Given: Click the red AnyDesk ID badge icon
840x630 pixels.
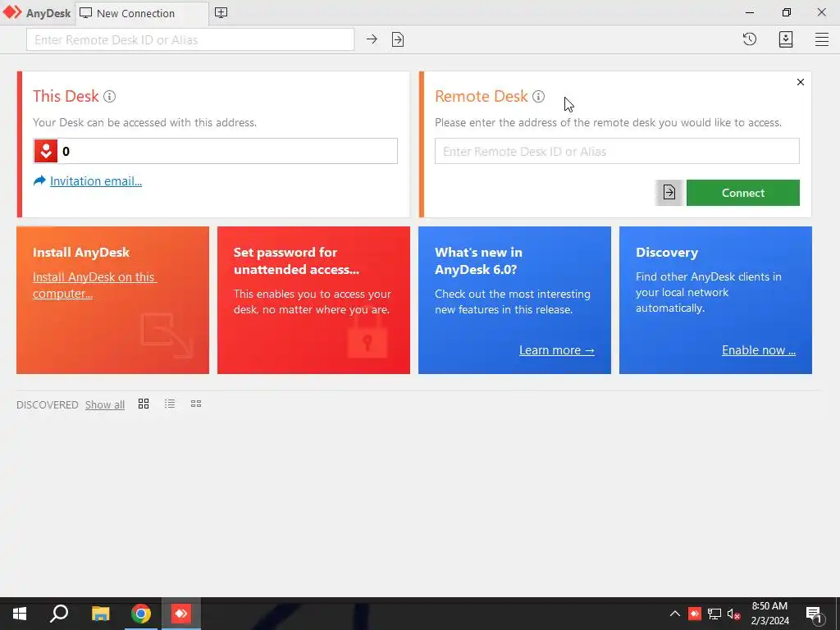Looking at the screenshot, I should point(46,151).
